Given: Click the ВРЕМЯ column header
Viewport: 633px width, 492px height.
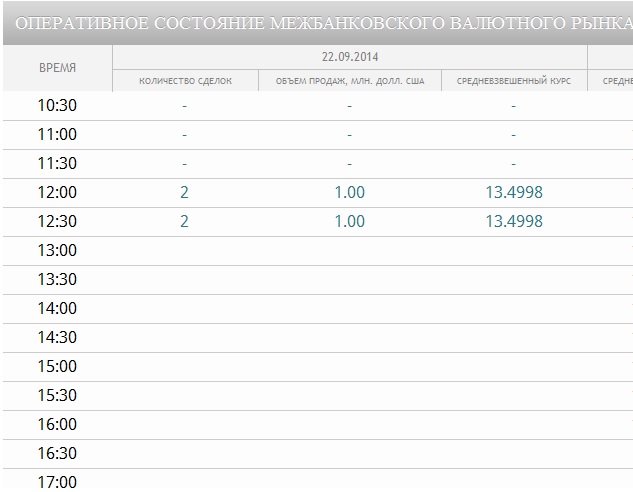Looking at the screenshot, I should pos(57,68).
